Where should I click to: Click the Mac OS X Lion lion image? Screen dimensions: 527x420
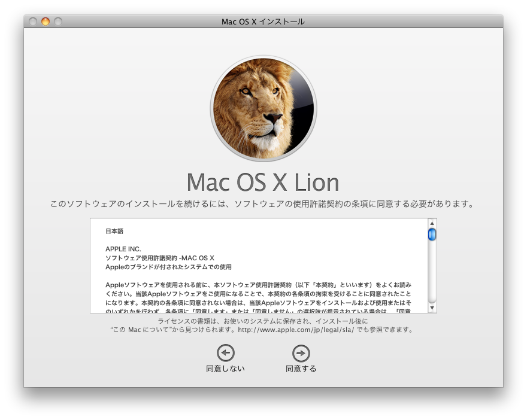[x=263, y=108]
